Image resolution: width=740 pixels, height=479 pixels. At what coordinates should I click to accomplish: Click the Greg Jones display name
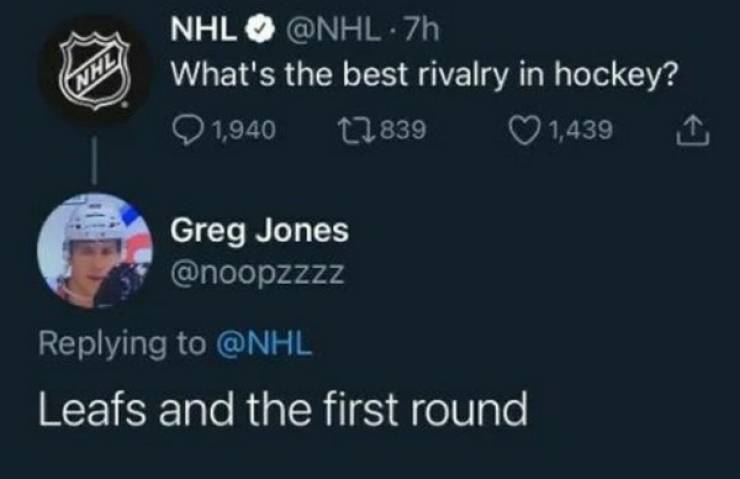point(259,230)
